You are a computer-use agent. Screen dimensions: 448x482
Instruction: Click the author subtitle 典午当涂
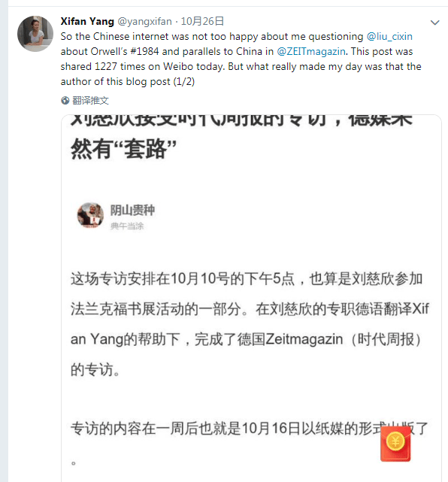click(x=127, y=226)
